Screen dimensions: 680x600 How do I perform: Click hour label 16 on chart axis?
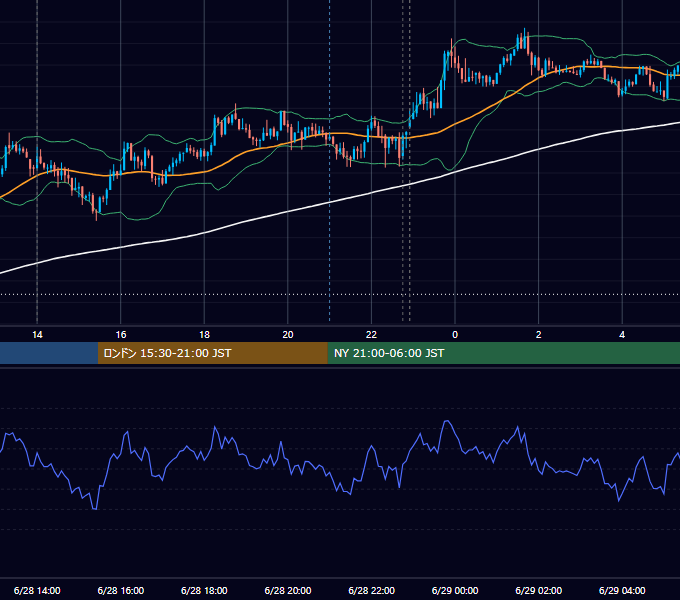click(x=121, y=335)
